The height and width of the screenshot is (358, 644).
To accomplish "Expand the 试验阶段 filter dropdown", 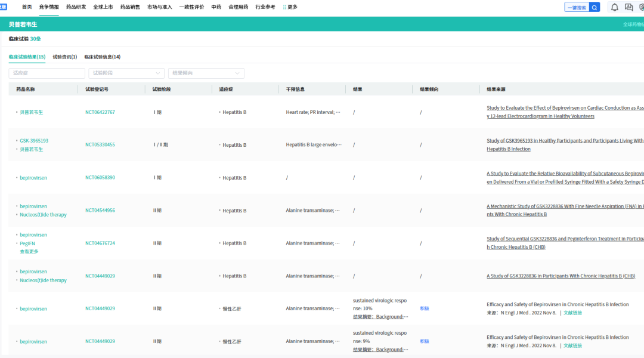I will pos(126,73).
